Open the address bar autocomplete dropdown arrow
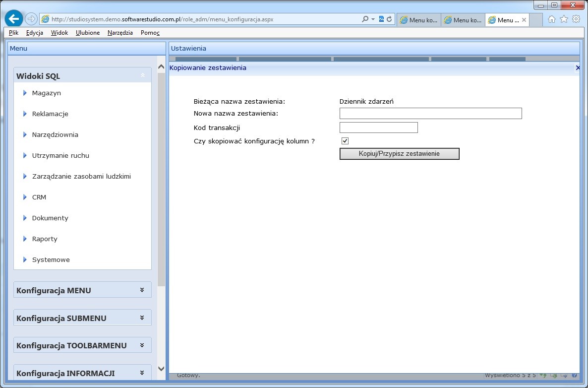This screenshot has height=388, width=588. point(373,19)
